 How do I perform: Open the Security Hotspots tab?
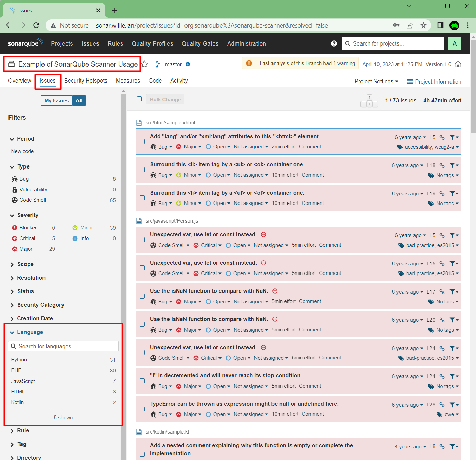pos(86,81)
